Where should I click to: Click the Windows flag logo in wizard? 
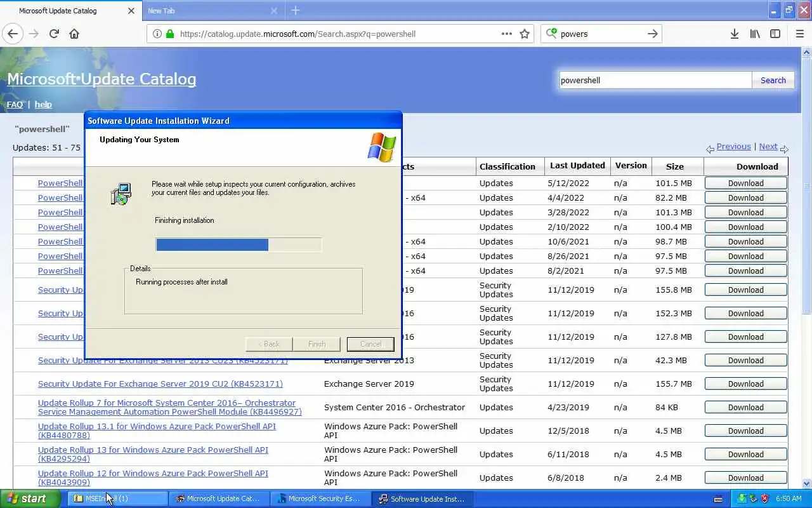382,147
